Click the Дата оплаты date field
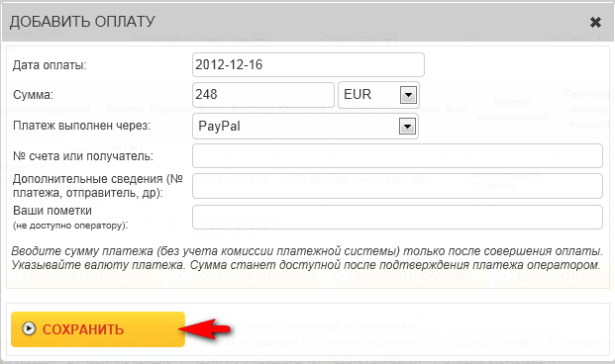615x364 pixels. pyautogui.click(x=308, y=64)
